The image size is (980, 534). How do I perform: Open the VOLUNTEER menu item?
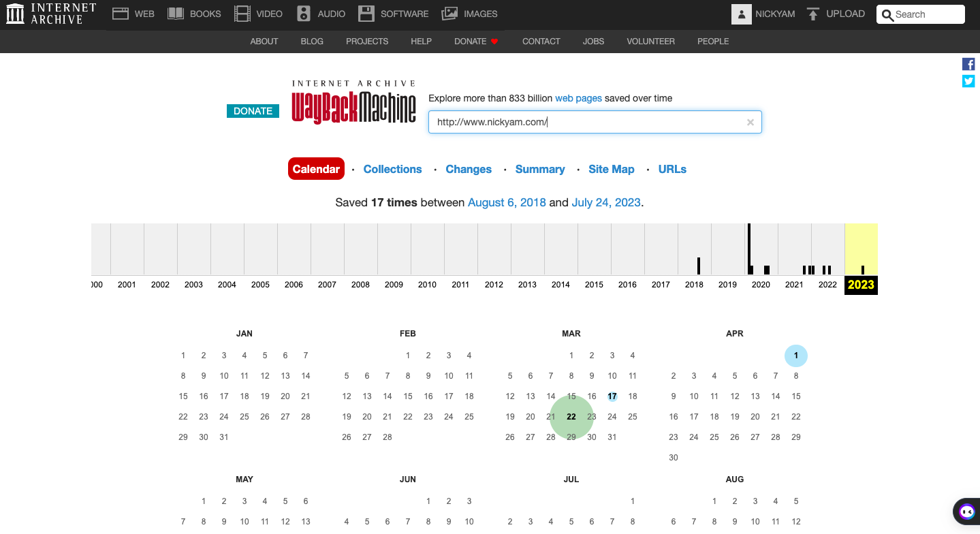pos(651,42)
